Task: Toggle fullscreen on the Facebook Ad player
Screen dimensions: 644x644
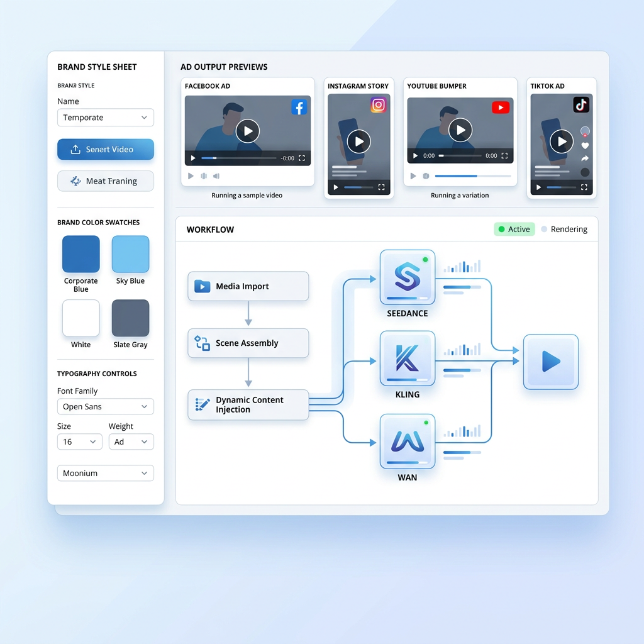Action: [x=302, y=158]
